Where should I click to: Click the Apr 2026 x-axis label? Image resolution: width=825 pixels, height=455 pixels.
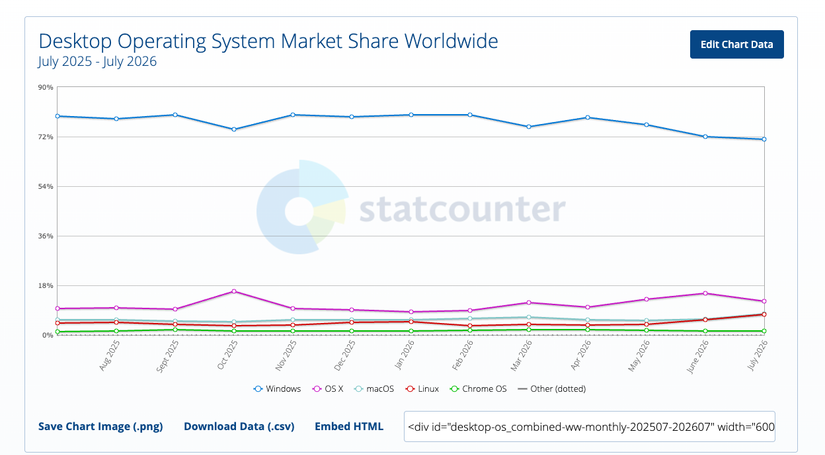(581, 355)
